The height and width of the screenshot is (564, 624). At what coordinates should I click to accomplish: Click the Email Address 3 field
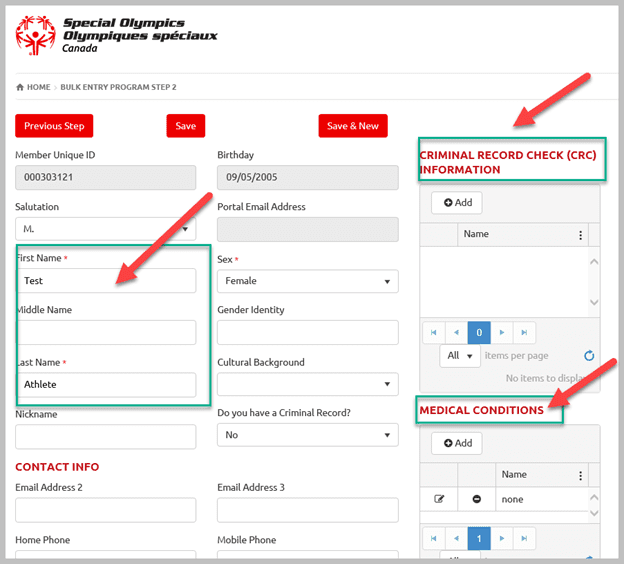pos(308,510)
